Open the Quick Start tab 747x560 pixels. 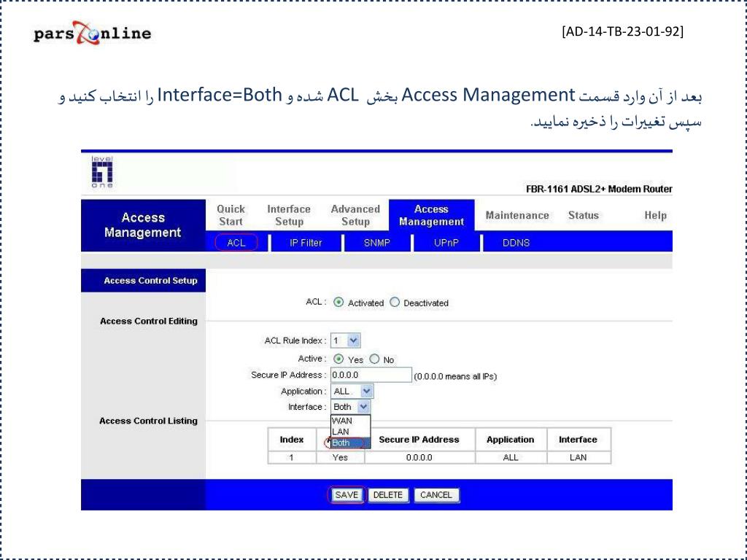[231, 215]
